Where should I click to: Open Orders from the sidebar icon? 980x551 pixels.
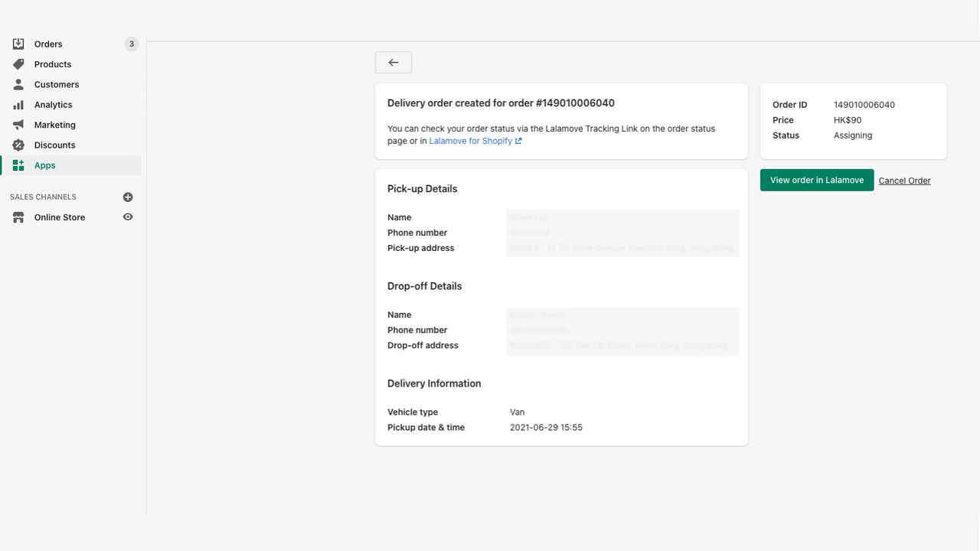point(18,44)
